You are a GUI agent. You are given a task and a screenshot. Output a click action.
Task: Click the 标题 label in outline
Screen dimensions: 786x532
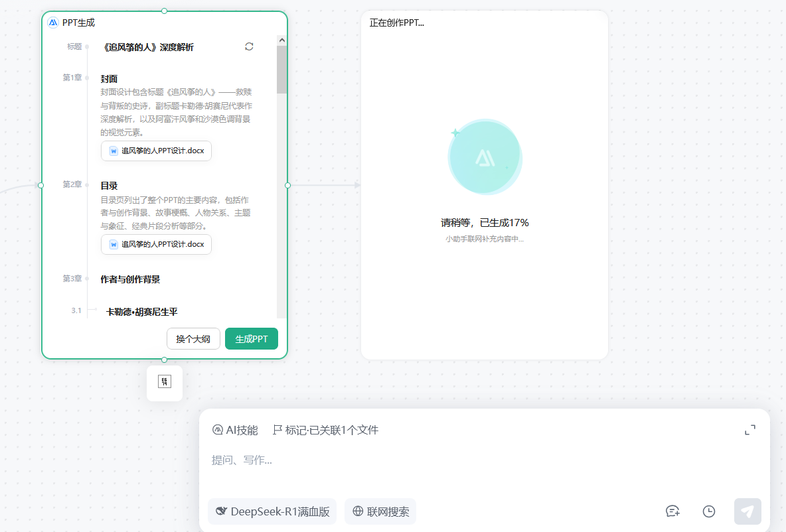74,46
